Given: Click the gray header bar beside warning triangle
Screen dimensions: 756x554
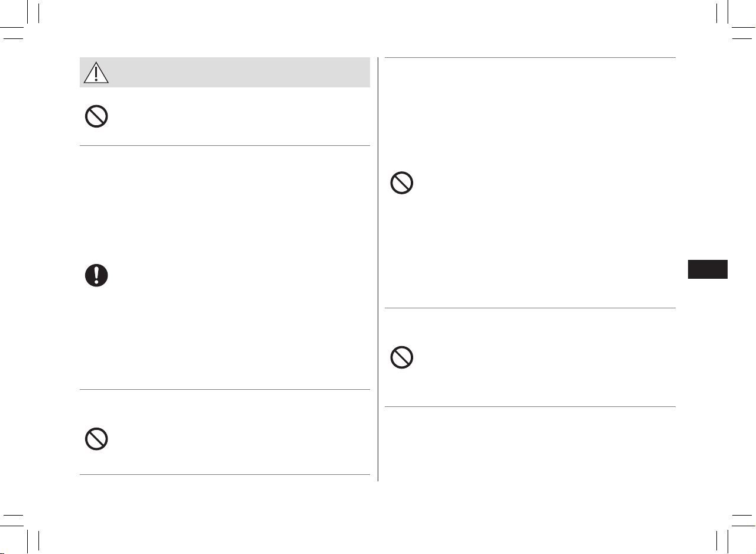Looking at the screenshot, I should (x=225, y=72).
